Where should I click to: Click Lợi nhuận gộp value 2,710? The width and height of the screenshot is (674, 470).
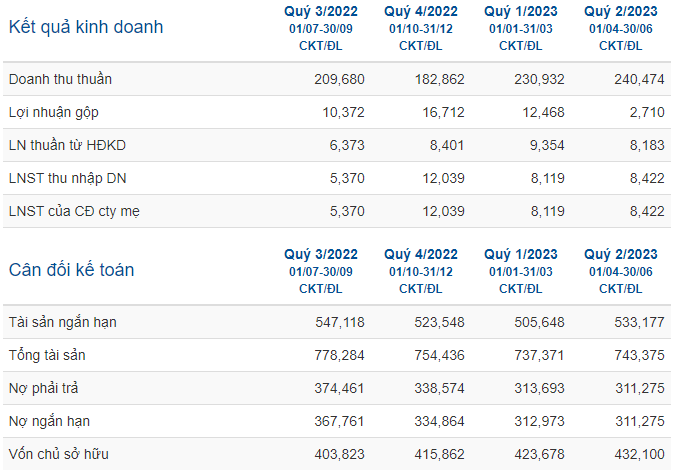[x=647, y=113]
